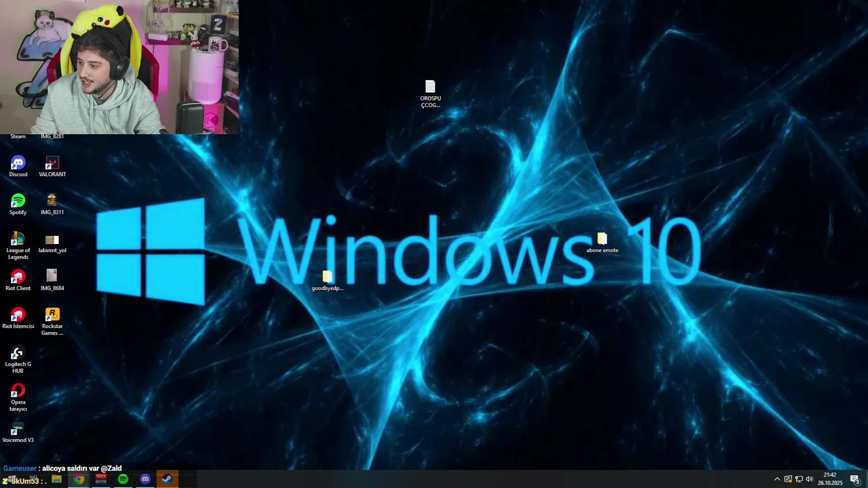Image resolution: width=868 pixels, height=488 pixels.
Task: Launch League of Legends from the desktop
Action: [18, 245]
